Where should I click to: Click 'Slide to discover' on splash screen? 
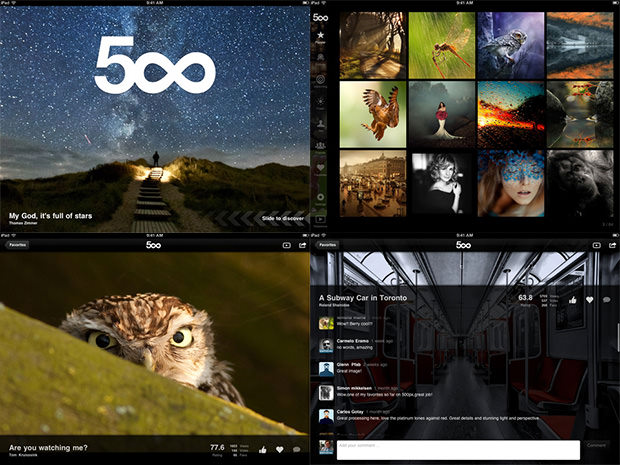pyautogui.click(x=283, y=218)
